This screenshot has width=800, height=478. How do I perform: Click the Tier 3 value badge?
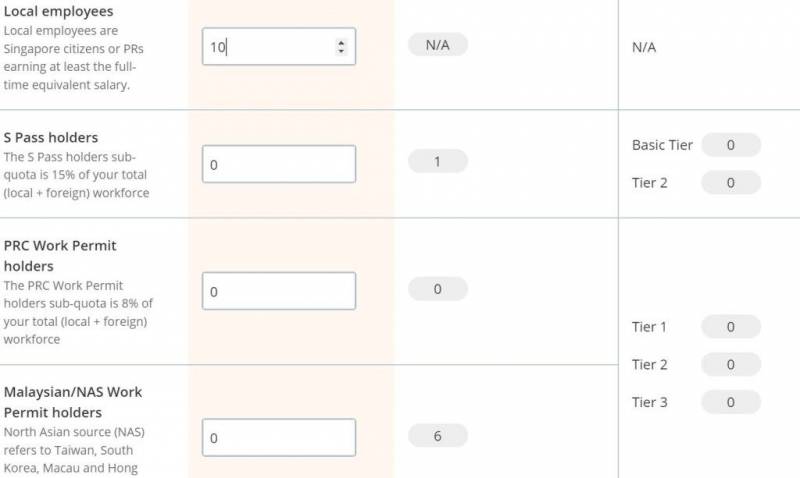point(730,402)
